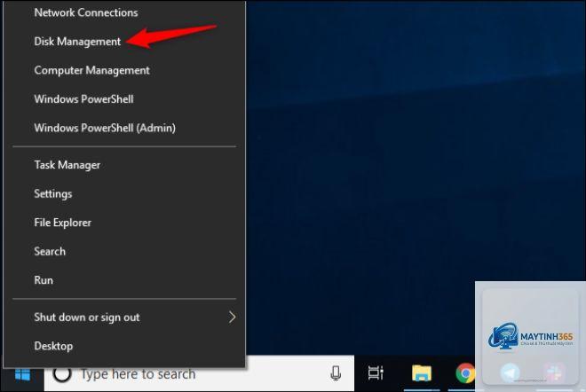The width and height of the screenshot is (586, 392).
Task: Open Task Manager from the menu
Action: click(124, 165)
